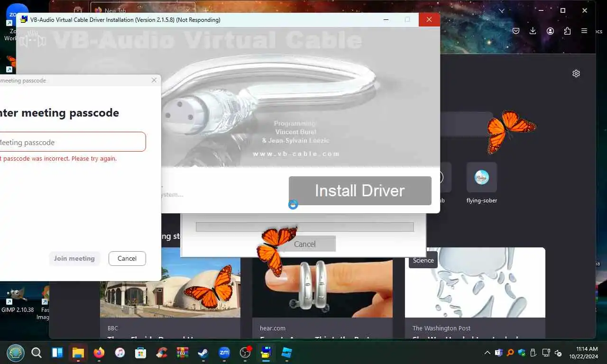
Task: Open The Washington Post science story
Action: click(x=475, y=293)
